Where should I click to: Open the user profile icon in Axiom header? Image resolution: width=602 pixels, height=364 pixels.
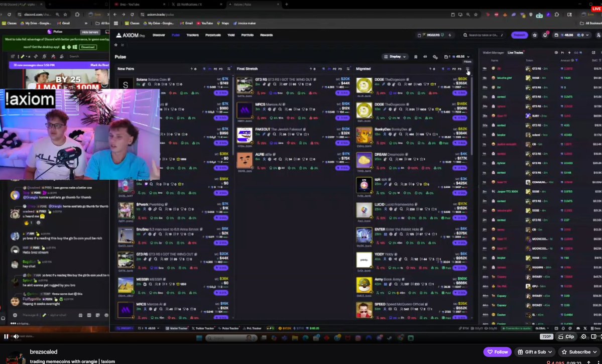tap(598, 35)
